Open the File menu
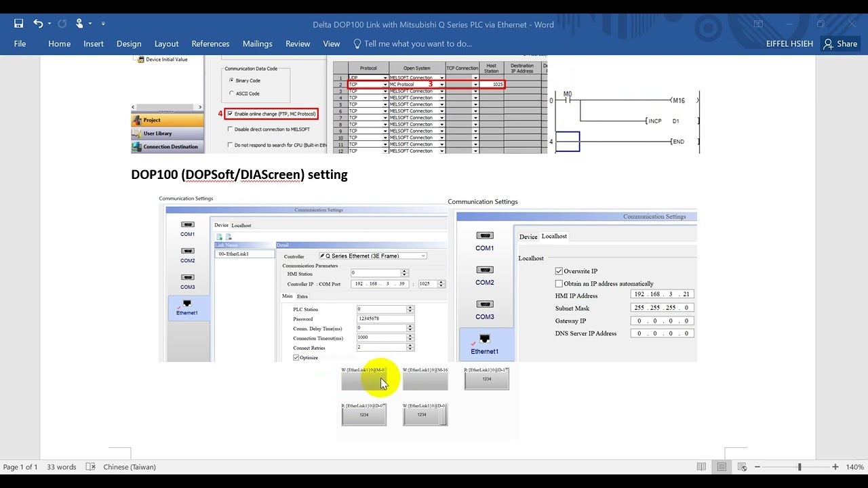The image size is (868, 488). pos(20,43)
